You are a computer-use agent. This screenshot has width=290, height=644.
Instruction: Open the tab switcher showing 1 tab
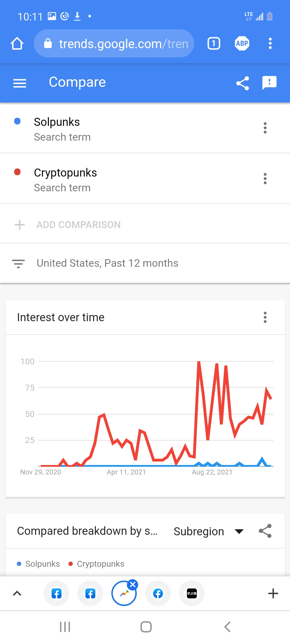pos(214,43)
